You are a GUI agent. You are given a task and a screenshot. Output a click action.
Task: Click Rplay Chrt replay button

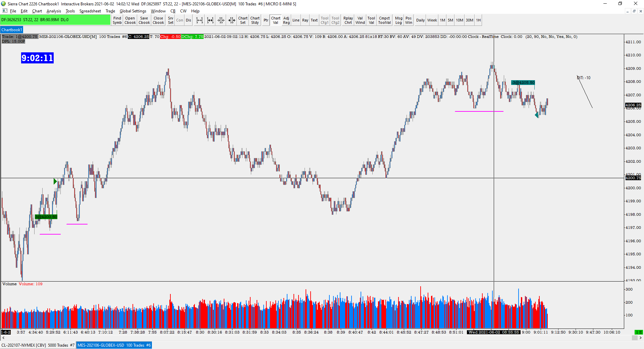coord(348,20)
